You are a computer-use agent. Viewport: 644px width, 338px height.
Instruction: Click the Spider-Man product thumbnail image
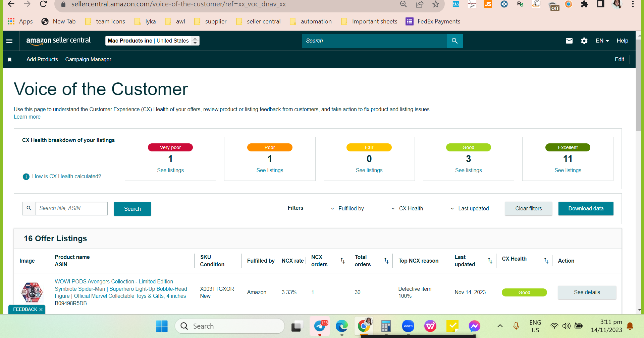(x=32, y=292)
